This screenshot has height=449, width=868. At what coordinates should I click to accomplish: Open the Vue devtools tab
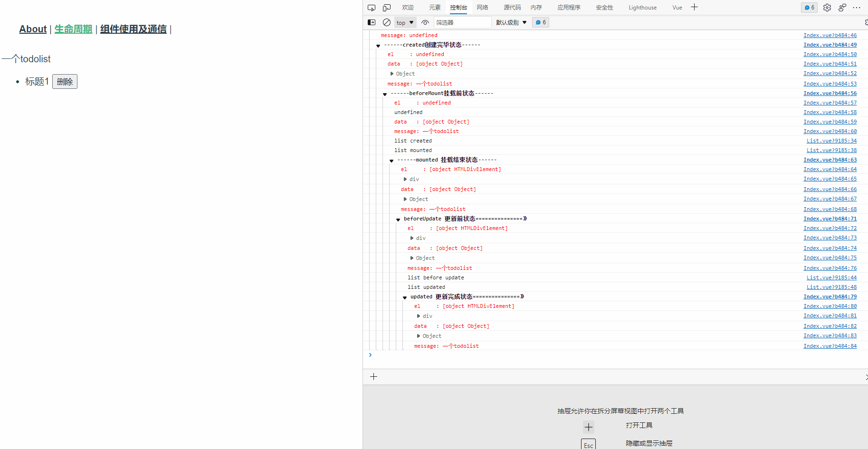[677, 8]
